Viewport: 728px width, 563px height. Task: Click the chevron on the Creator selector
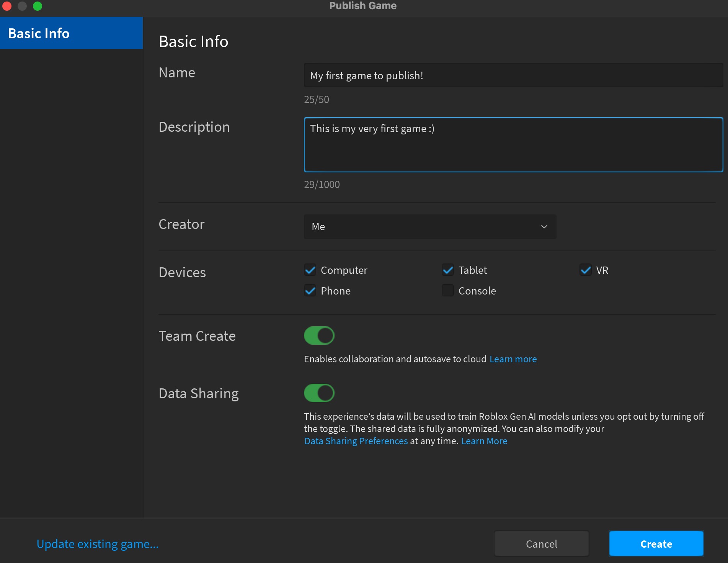(544, 227)
